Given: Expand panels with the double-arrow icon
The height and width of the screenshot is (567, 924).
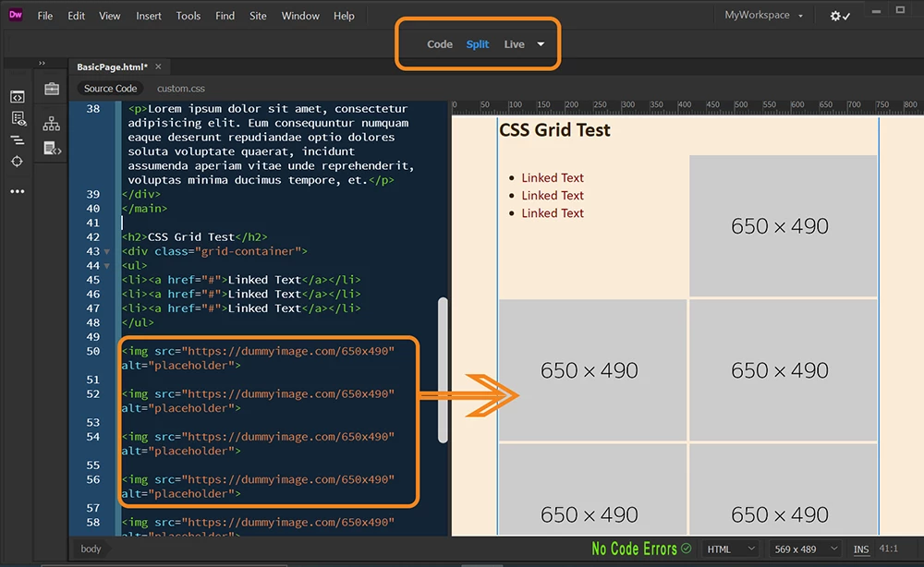Looking at the screenshot, I should (x=42, y=63).
